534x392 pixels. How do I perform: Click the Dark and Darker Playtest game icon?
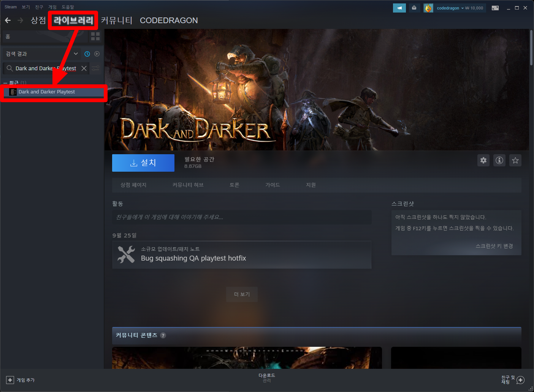pyautogui.click(x=13, y=92)
